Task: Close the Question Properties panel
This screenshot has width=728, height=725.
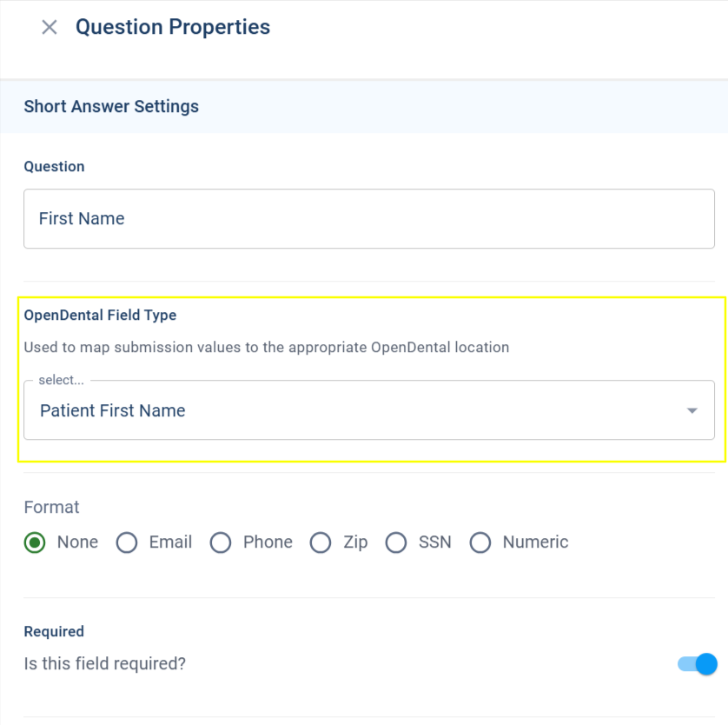Action: [50, 27]
